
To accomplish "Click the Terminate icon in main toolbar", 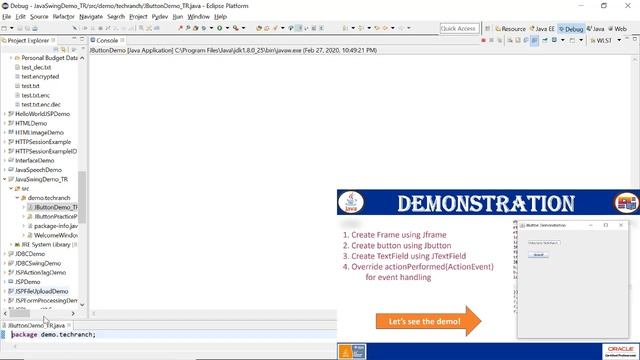I will click(x=100, y=28).
